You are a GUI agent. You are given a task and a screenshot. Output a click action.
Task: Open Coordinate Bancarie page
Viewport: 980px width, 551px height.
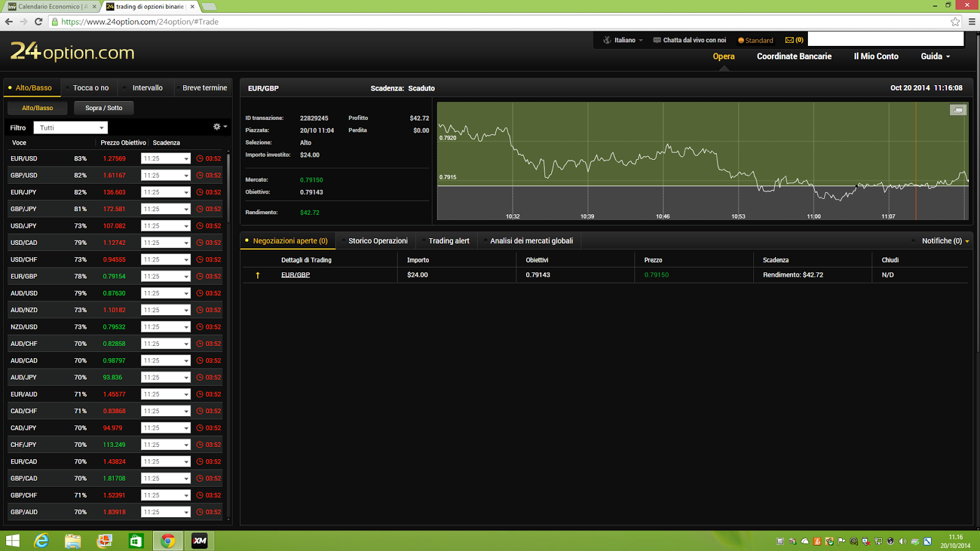pyautogui.click(x=794, y=56)
